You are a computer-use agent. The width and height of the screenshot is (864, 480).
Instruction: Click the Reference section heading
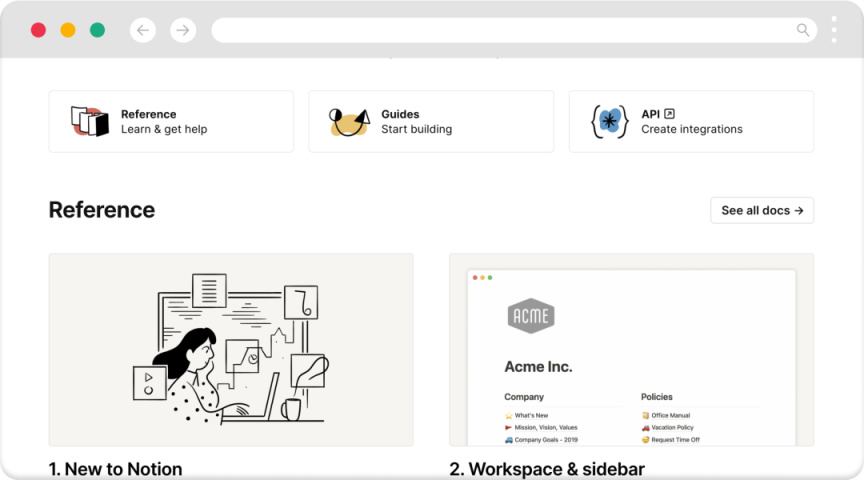pos(102,210)
